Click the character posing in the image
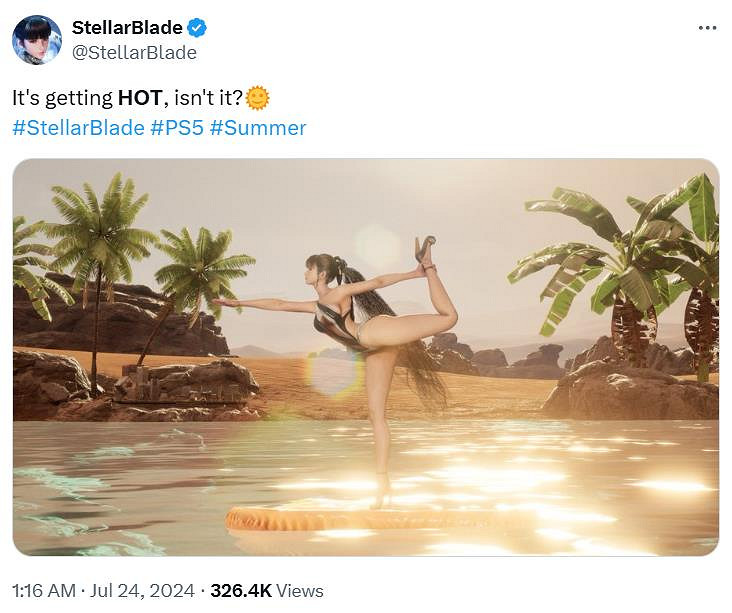 click(385, 330)
